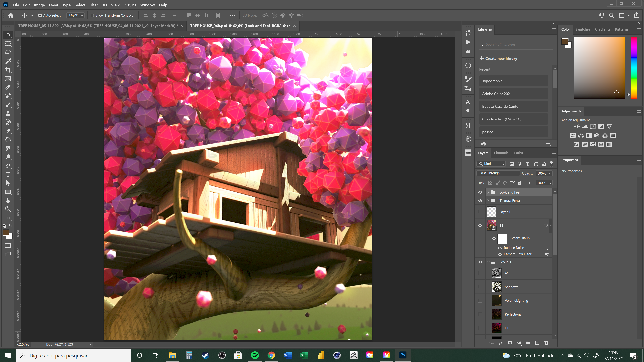
Task: Select the Hand tool
Action: tap(8, 200)
